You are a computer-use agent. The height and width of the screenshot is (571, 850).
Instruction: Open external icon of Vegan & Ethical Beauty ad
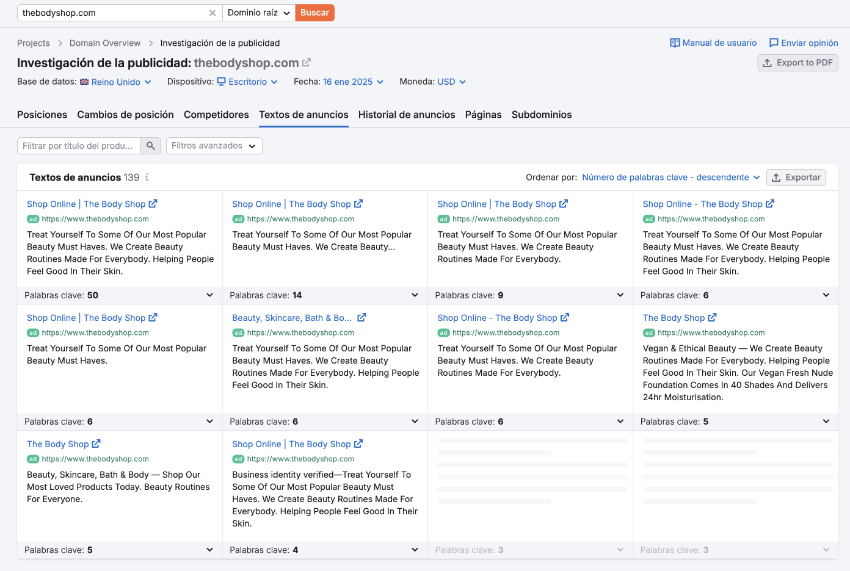click(712, 318)
